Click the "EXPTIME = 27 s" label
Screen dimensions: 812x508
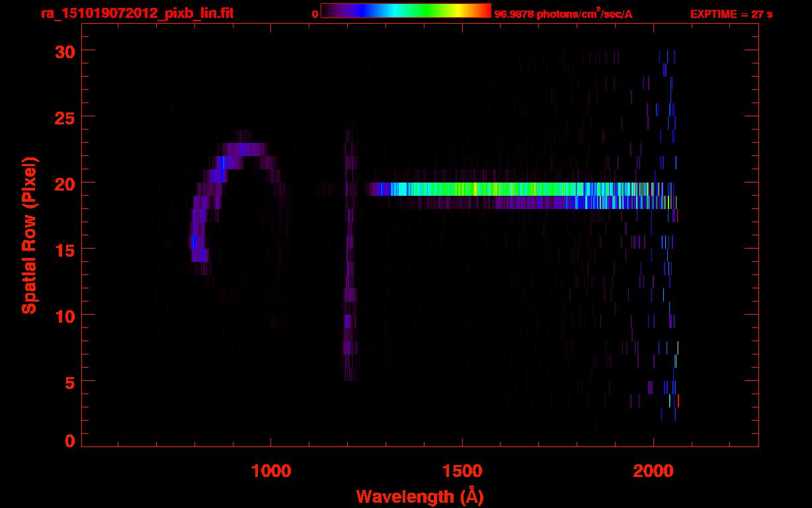click(x=731, y=14)
